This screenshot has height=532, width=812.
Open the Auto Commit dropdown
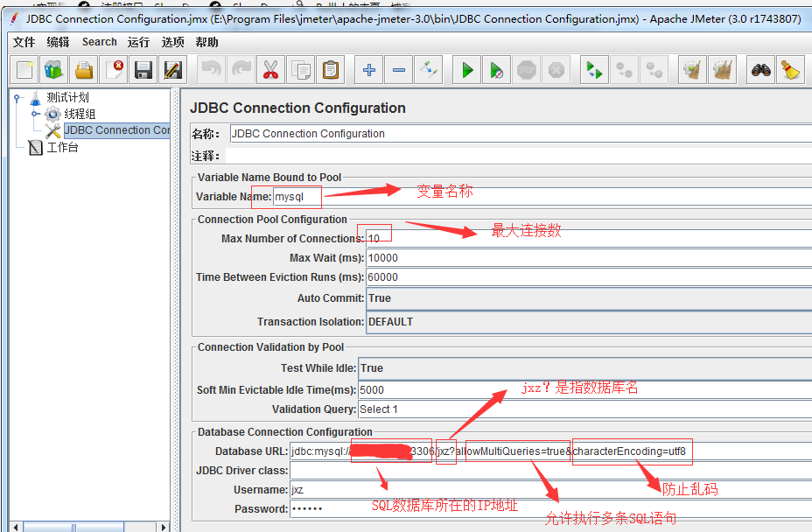[589, 298]
